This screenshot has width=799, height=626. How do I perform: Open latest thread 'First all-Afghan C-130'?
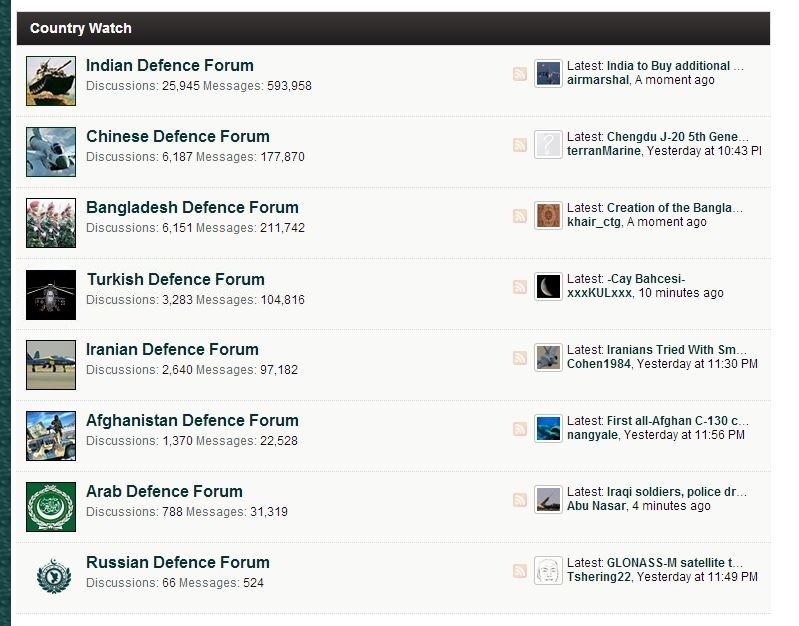678,421
